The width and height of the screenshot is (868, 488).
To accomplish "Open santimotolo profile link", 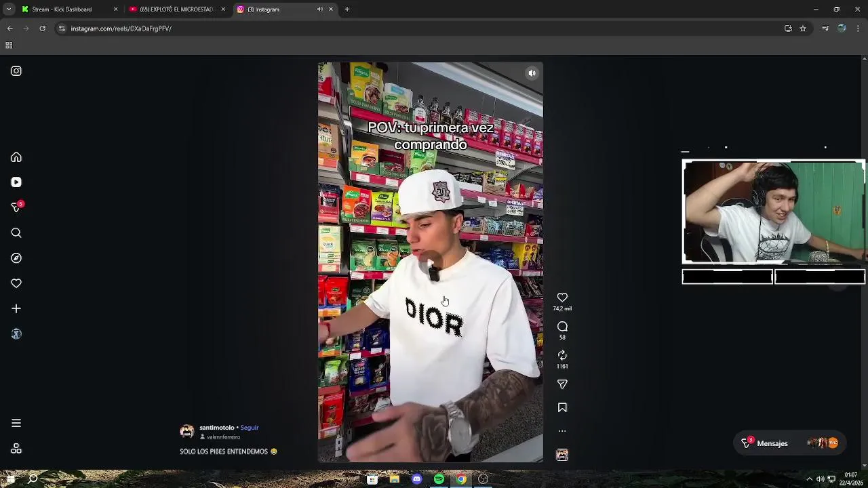I will [x=216, y=428].
